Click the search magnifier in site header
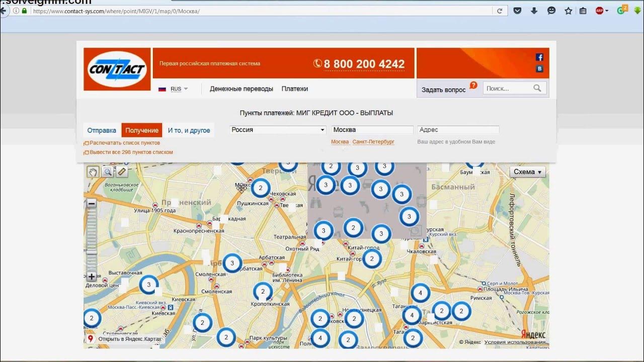This screenshot has height=362, width=644. [x=537, y=88]
